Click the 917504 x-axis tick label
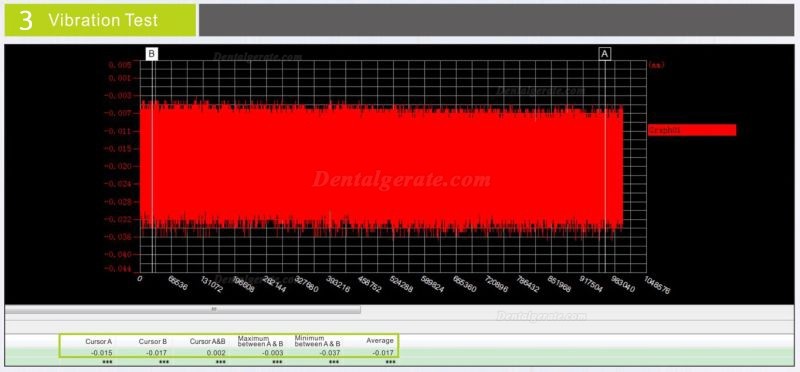800x372 pixels. pos(592,285)
